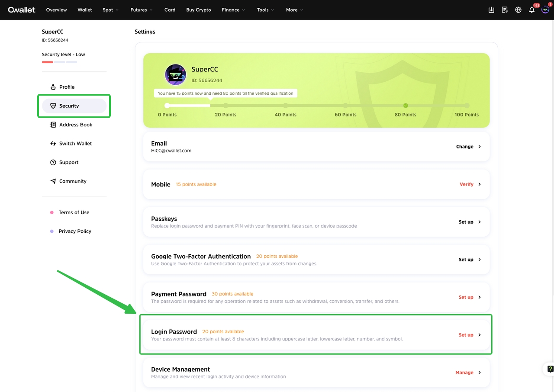Open the help widget icon
Image resolution: width=554 pixels, height=392 pixels.
coord(550,369)
